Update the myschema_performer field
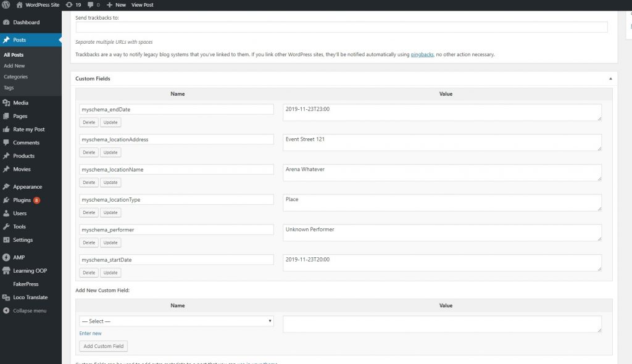This screenshot has height=364, width=632. (x=110, y=242)
